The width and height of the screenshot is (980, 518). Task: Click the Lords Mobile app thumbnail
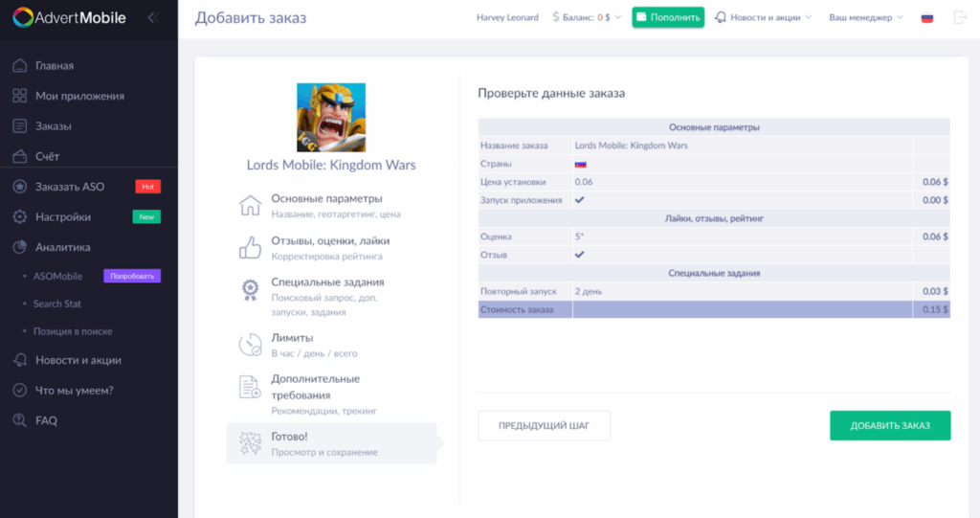(331, 118)
